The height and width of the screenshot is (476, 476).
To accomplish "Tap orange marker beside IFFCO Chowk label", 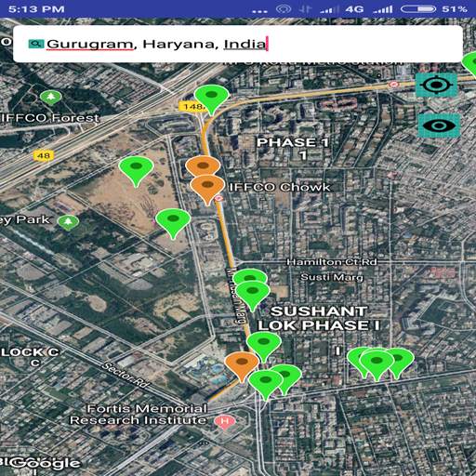I will coord(207,190).
